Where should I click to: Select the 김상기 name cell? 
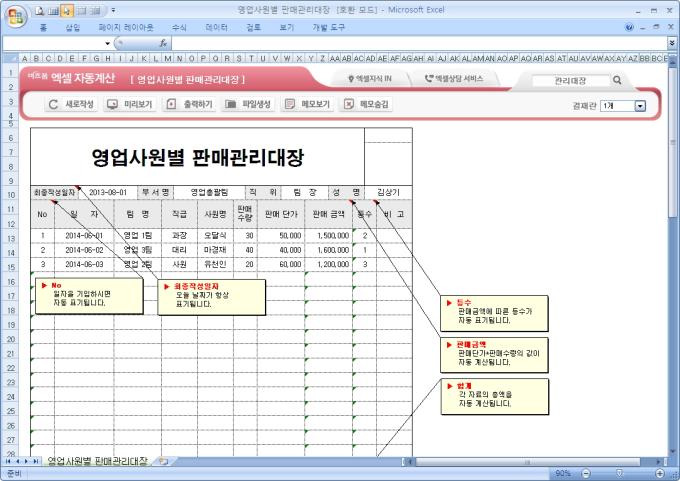388,193
